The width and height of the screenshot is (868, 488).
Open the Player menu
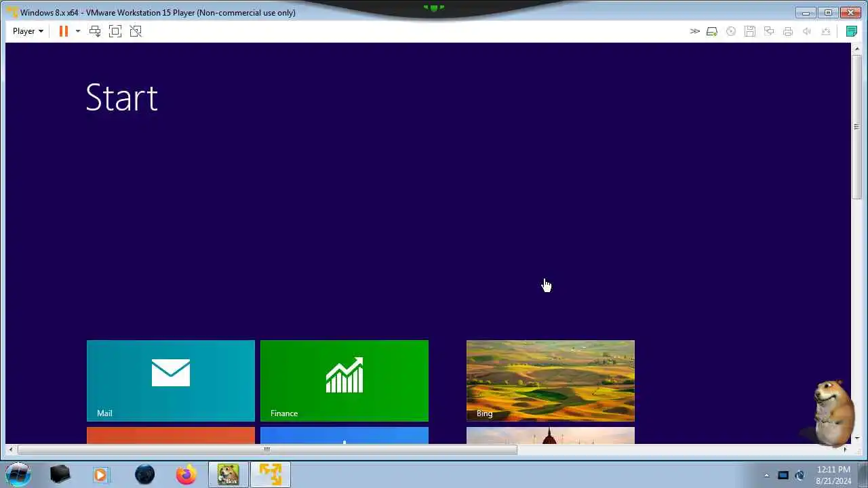(x=28, y=31)
